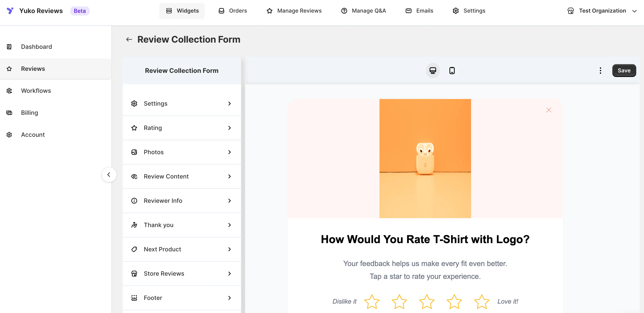This screenshot has width=644, height=313.
Task: Rate five stars in the preview
Action: pos(482,302)
